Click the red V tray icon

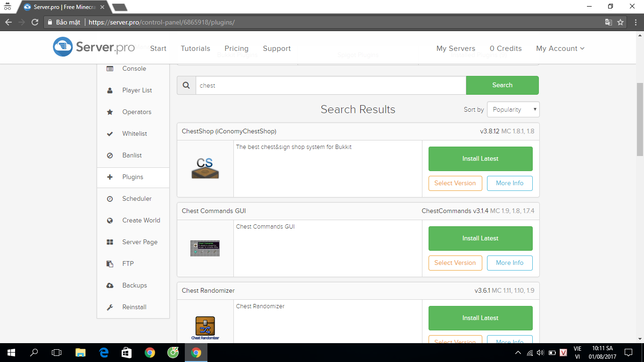pos(563,353)
